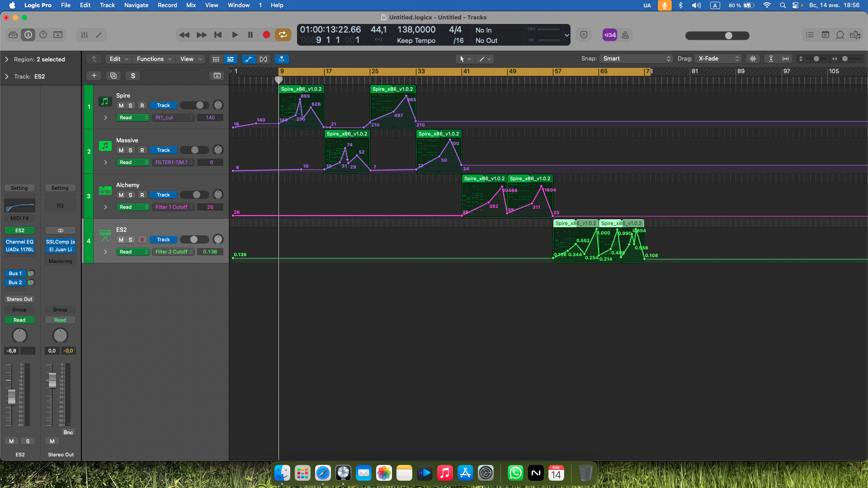Open the Functions dropdown menu
This screenshot has height=488, width=868.
point(154,59)
